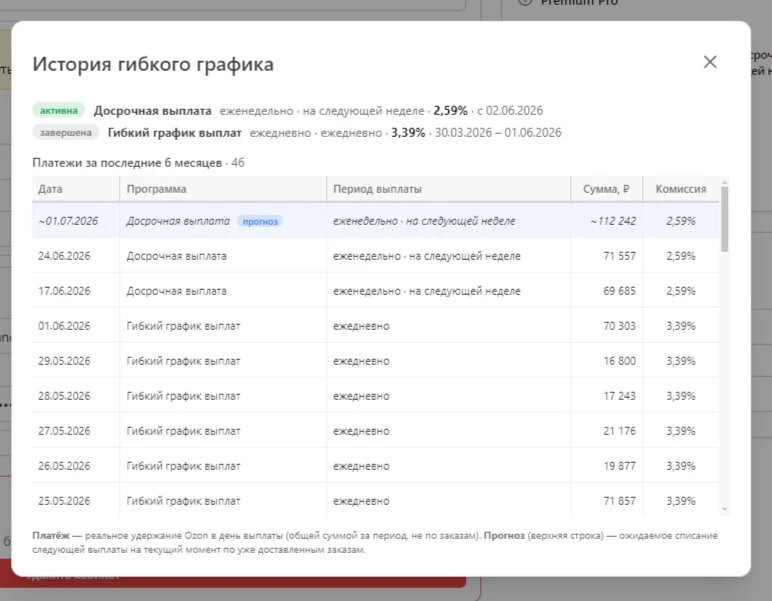Click the date 28.05.2026

(x=64, y=396)
